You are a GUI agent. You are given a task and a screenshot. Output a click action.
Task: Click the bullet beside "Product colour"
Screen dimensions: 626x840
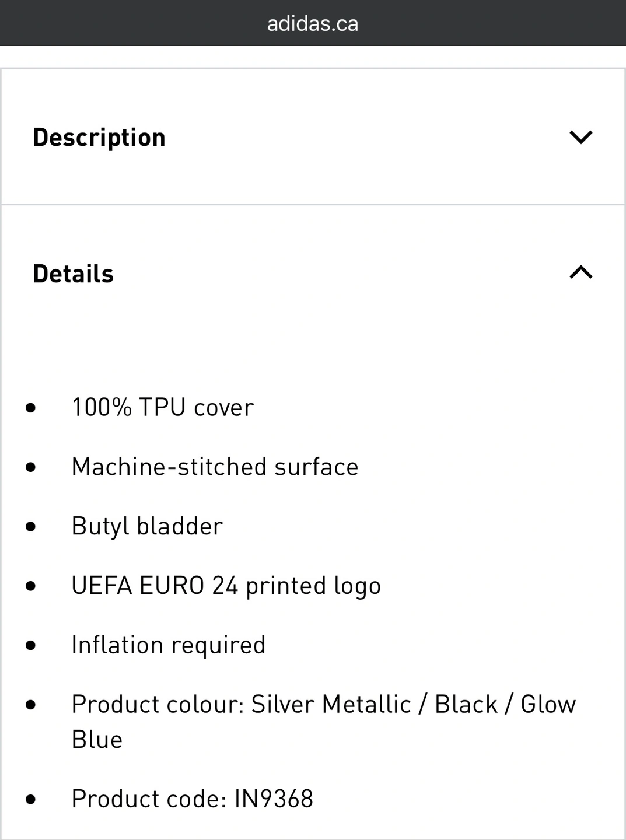coord(31,705)
